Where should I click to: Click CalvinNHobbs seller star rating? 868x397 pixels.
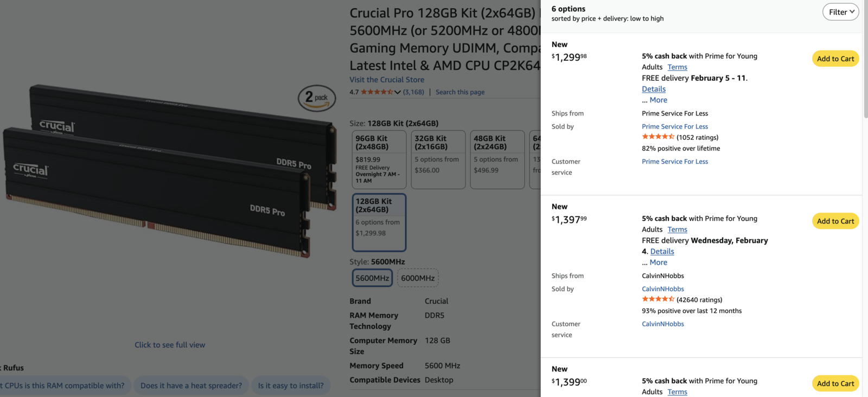point(658,299)
